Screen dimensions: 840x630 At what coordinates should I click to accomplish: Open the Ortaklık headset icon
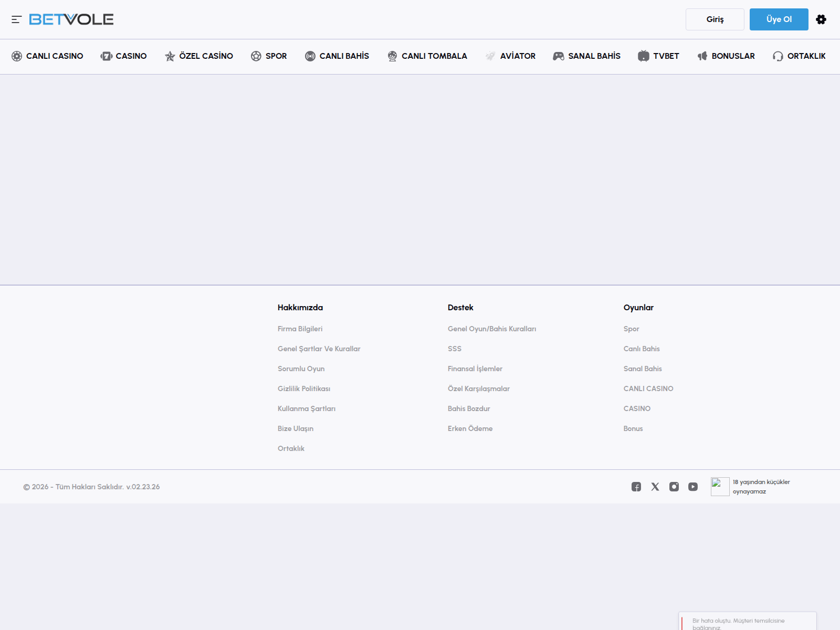pos(778,56)
